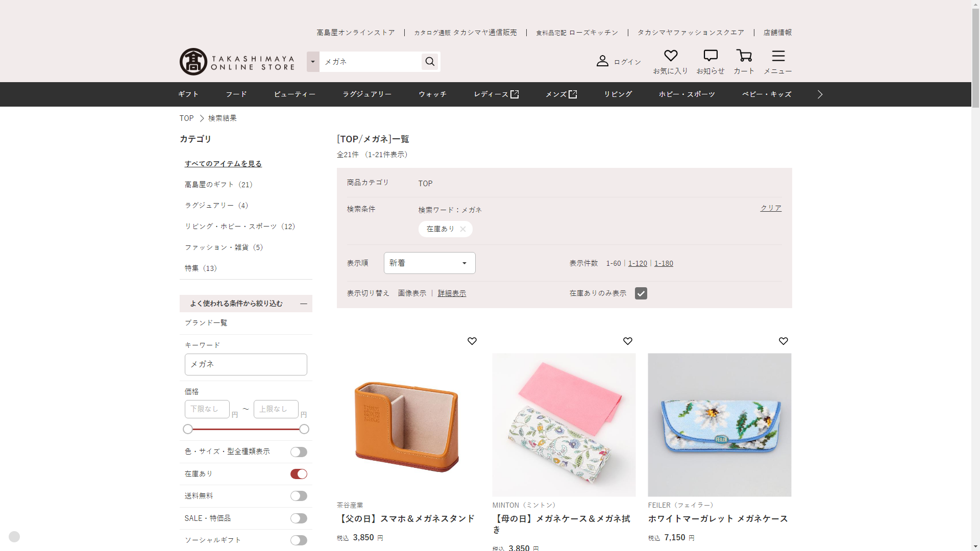The width and height of the screenshot is (980, 551).
Task: Enable the 送料無料 toggle
Action: 299,496
